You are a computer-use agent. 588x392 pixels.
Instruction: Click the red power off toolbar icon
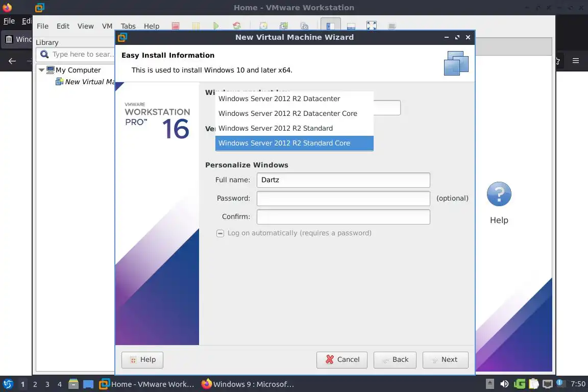coord(176,26)
